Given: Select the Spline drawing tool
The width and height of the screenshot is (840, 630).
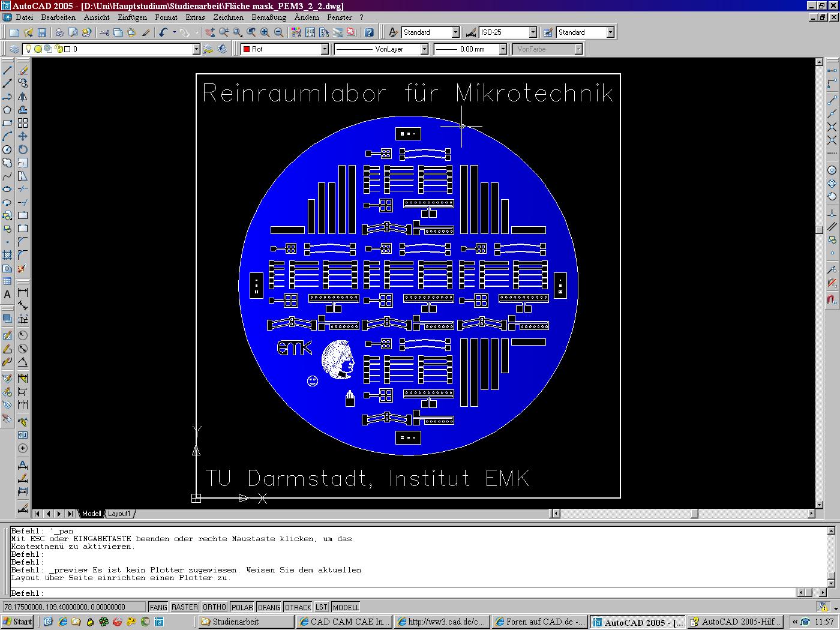Looking at the screenshot, I should pos(7,176).
